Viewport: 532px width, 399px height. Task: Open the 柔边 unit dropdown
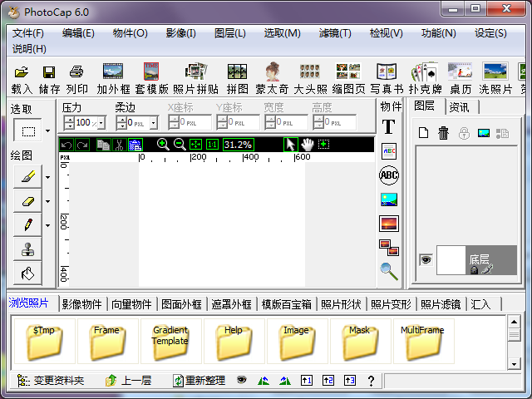point(153,123)
